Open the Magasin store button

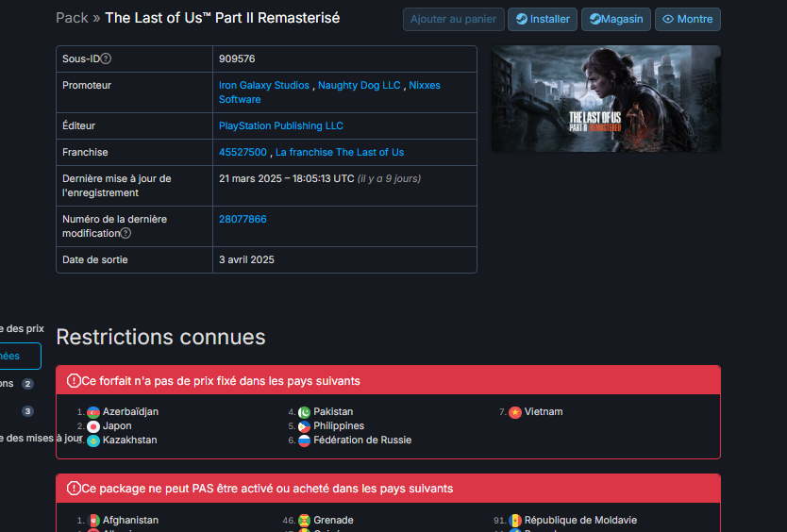click(x=616, y=19)
